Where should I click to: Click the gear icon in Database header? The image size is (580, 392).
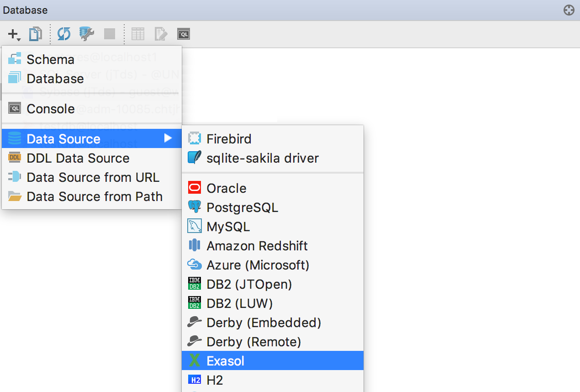[569, 10]
